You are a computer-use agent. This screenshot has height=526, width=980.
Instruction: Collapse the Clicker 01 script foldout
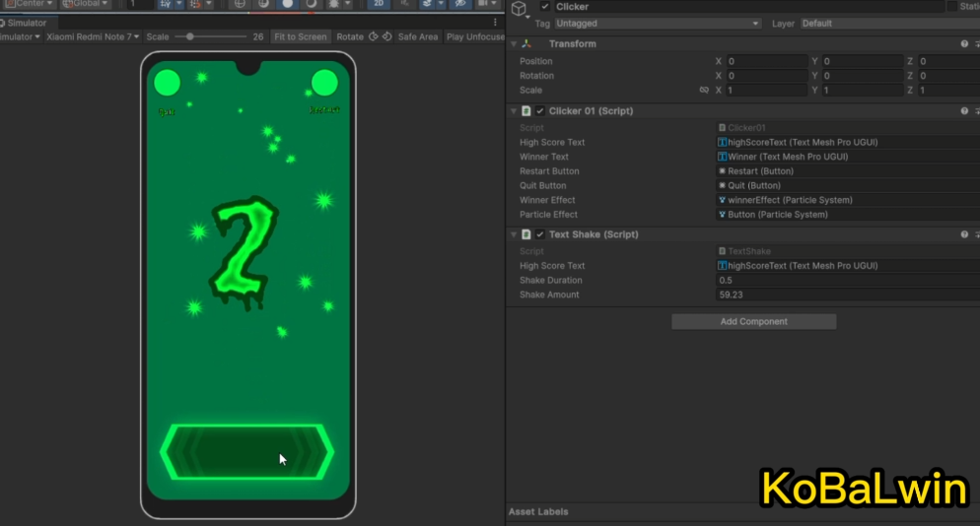514,110
